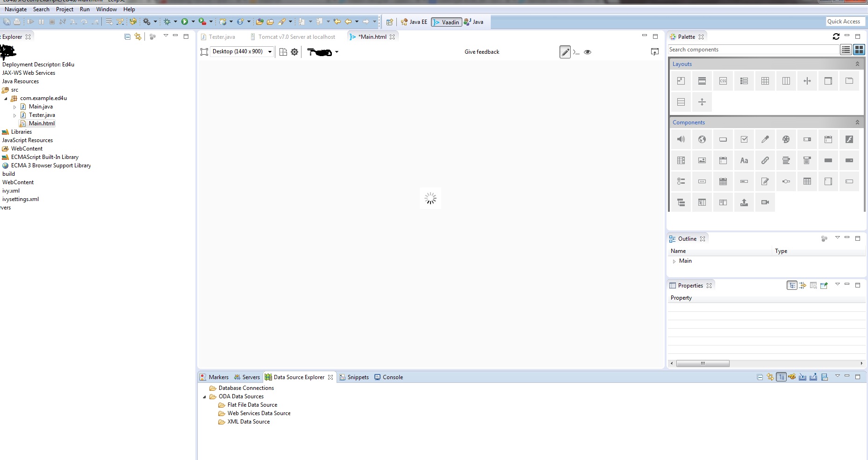Refresh the Palette view
The height and width of the screenshot is (460, 868).
click(x=836, y=36)
